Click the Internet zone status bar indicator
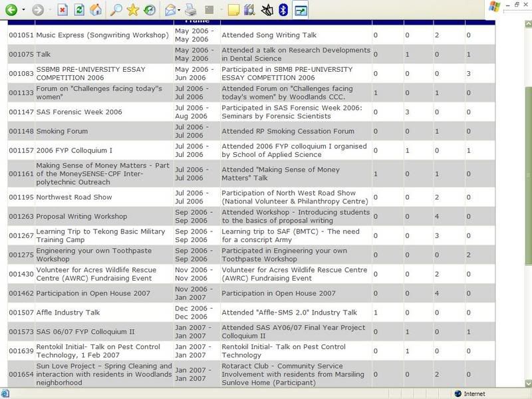532x399 pixels. pos(470,394)
